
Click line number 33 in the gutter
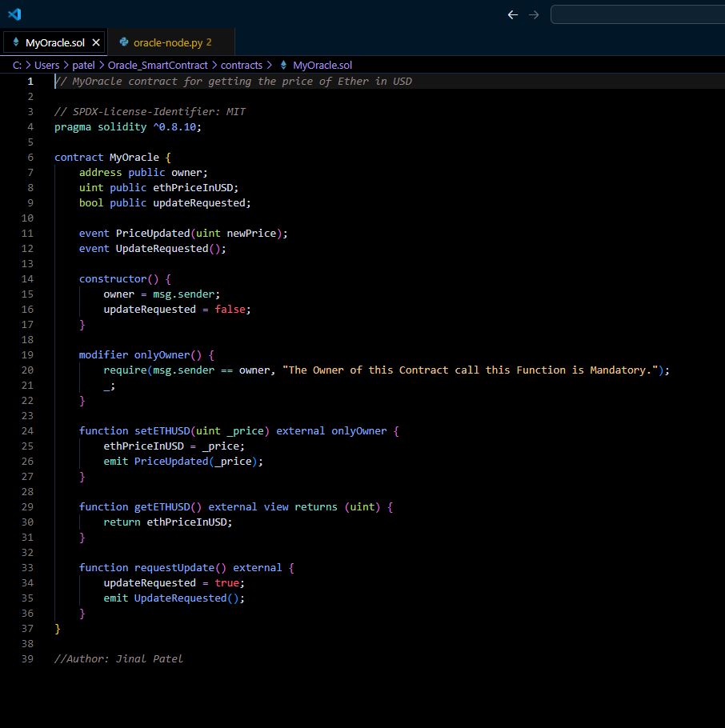pyautogui.click(x=27, y=568)
